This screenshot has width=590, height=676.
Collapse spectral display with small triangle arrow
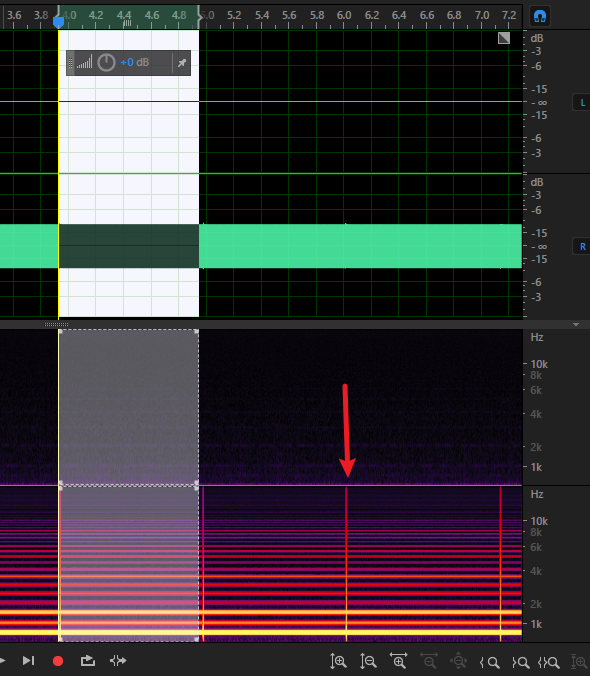(576, 324)
